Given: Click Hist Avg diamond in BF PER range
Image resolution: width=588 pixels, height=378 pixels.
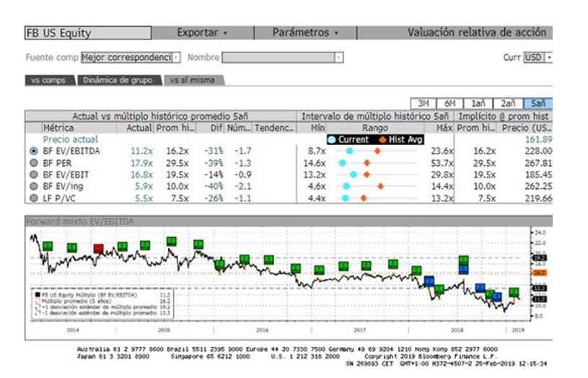Looking at the screenshot, I should (367, 163).
